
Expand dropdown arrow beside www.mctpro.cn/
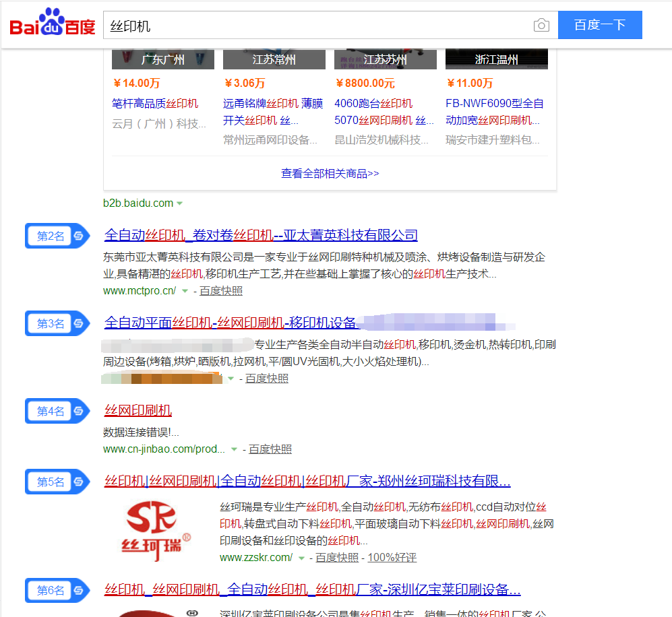click(x=185, y=291)
